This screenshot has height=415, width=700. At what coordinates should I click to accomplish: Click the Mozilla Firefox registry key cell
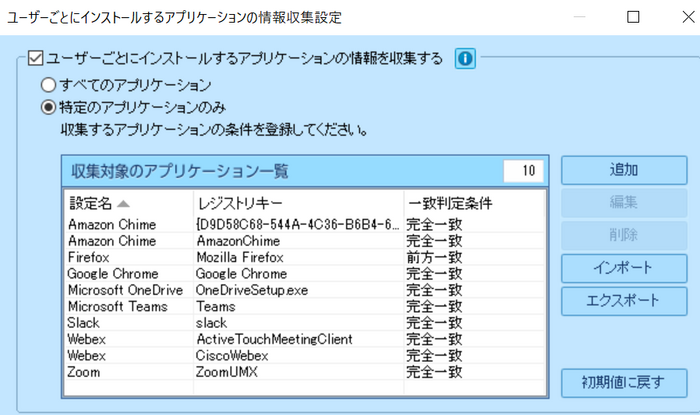point(298,257)
